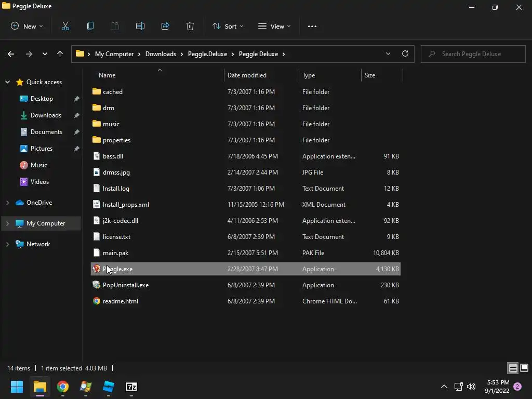Screen dimensions: 532x399
Task: Go up one folder level arrow
Action: pyautogui.click(x=60, y=54)
